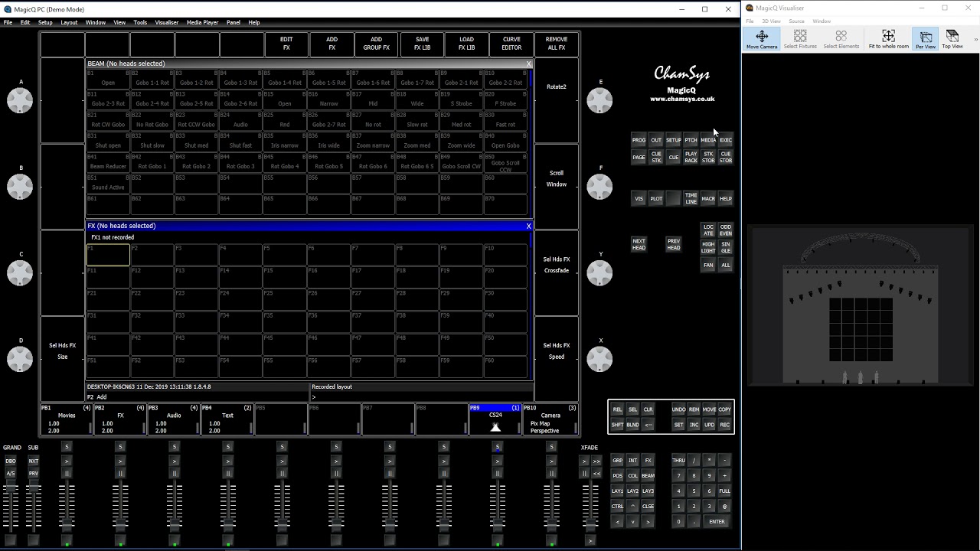Click the Select Elements toolbar icon
This screenshot has height=551, width=980.
841,39
